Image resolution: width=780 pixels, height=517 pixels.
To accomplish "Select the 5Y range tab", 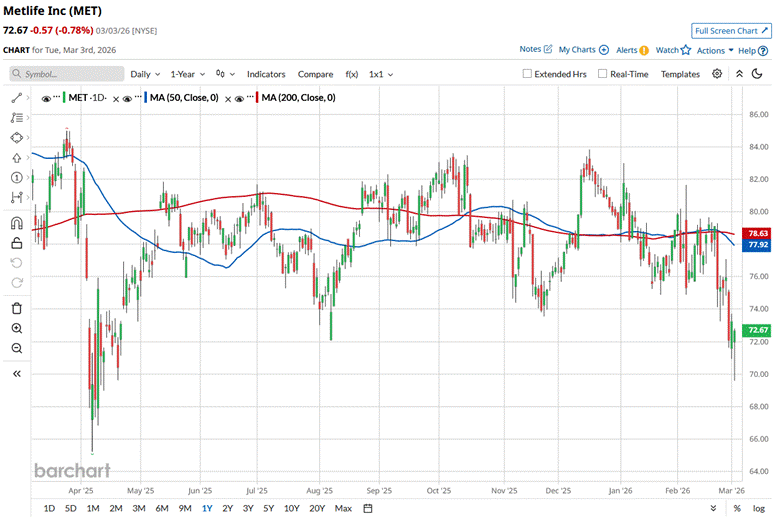I will point(269,508).
